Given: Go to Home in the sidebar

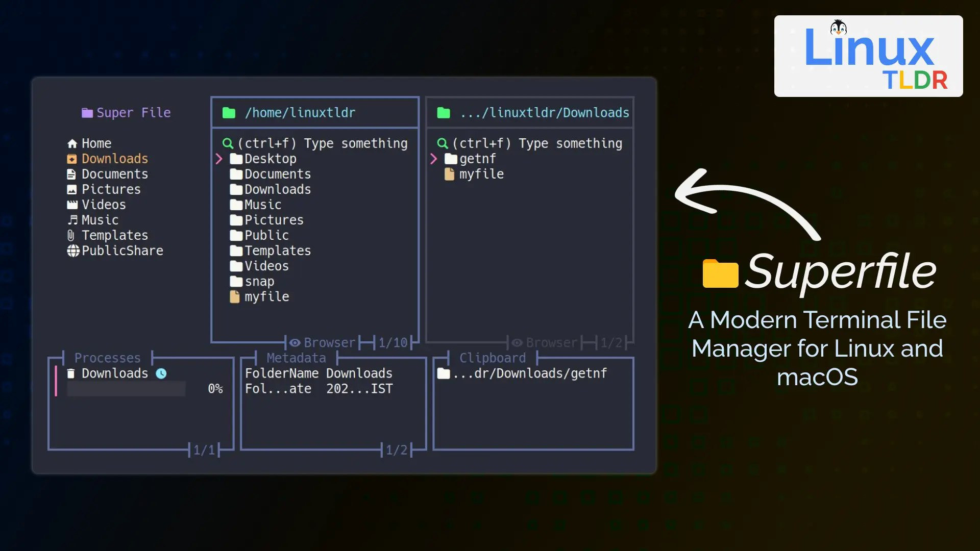Looking at the screenshot, I should point(96,143).
